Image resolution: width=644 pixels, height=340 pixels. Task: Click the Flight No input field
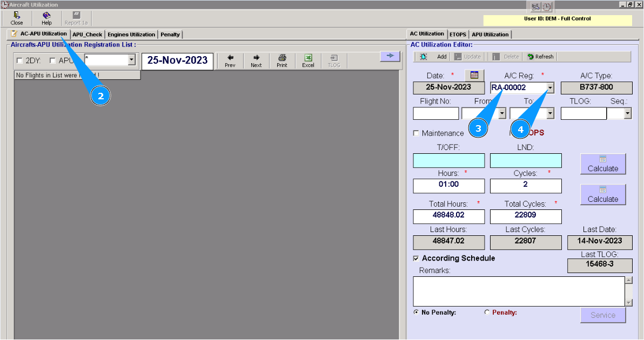click(436, 113)
